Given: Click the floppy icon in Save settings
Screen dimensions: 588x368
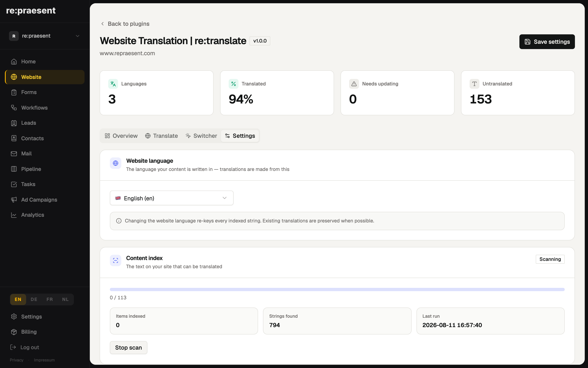Looking at the screenshot, I should pos(528,42).
